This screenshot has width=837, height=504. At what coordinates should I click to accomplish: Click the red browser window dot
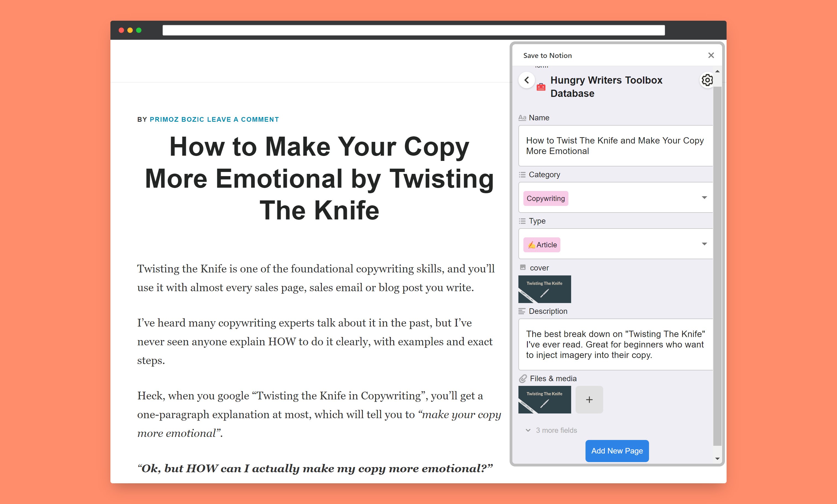(x=121, y=30)
